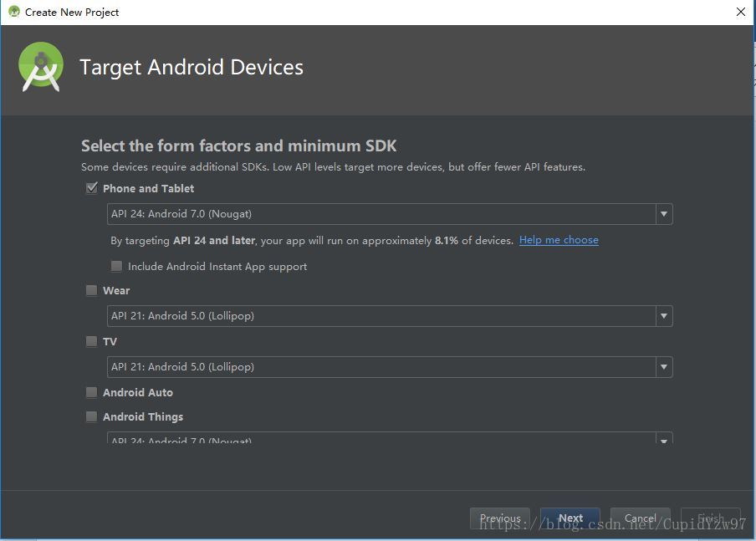Image resolution: width=756 pixels, height=541 pixels.
Task: Click the Next button
Action: [x=570, y=518]
